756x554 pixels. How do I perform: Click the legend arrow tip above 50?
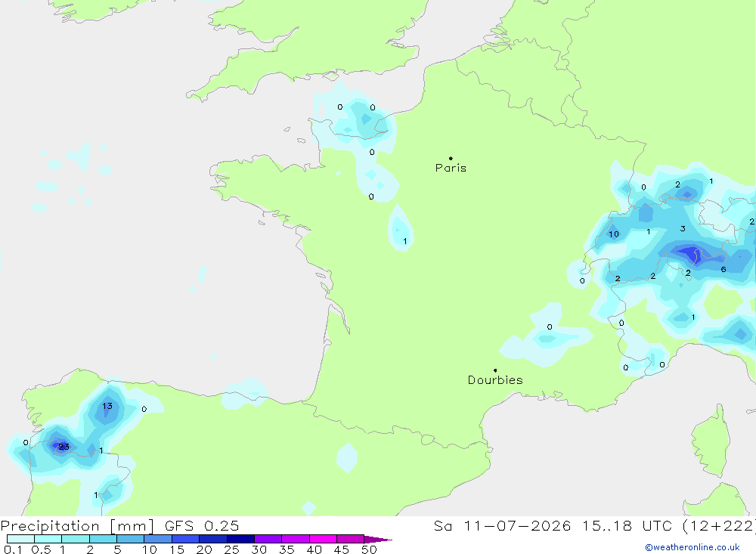377,539
